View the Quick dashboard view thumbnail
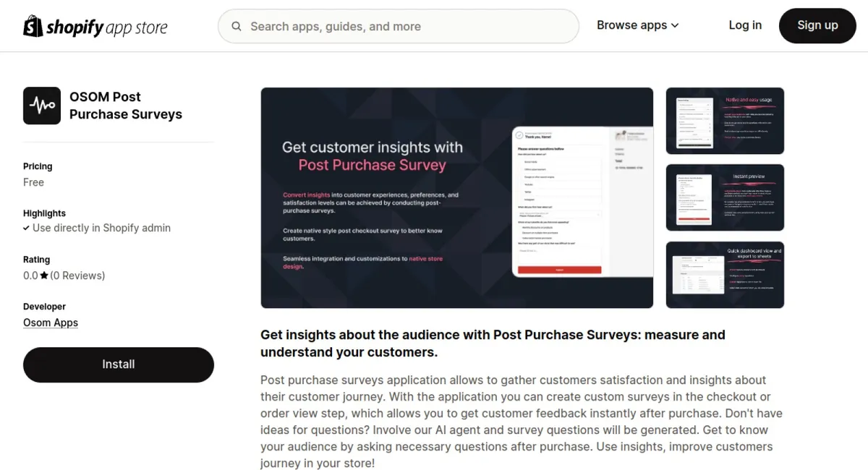The width and height of the screenshot is (868, 470). (x=725, y=275)
